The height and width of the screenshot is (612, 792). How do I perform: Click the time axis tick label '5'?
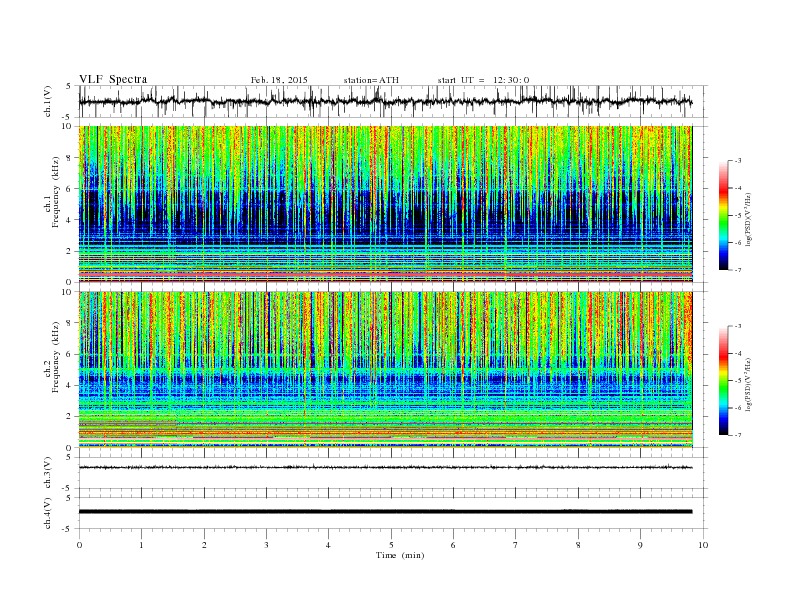click(391, 545)
